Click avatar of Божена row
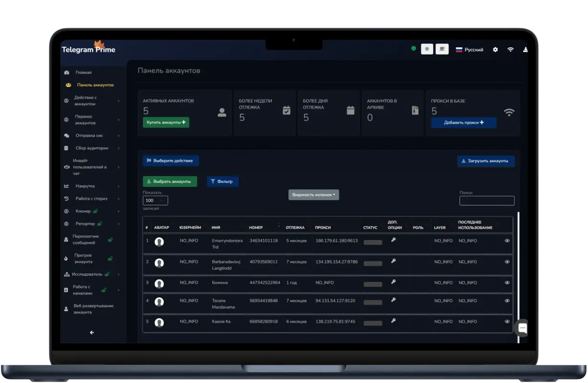Screen dimensions: 588x383 coord(160,284)
